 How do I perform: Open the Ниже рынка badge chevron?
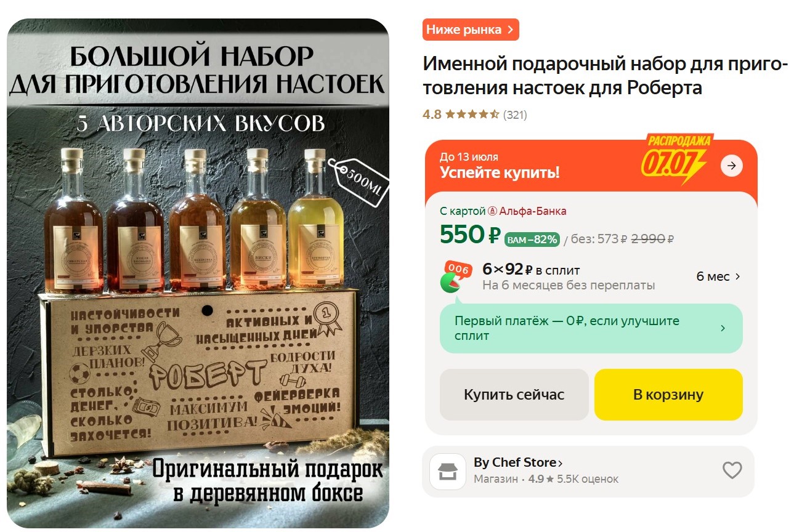pyautogui.click(x=510, y=30)
